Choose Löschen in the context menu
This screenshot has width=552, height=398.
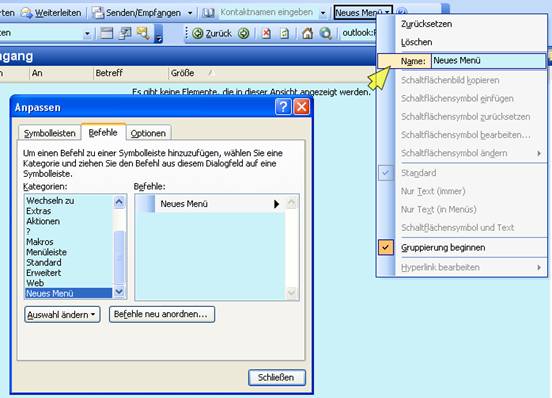coord(463,42)
